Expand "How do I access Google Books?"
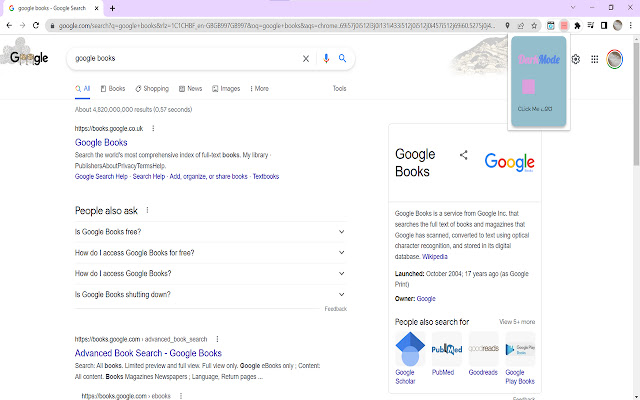 (211, 273)
